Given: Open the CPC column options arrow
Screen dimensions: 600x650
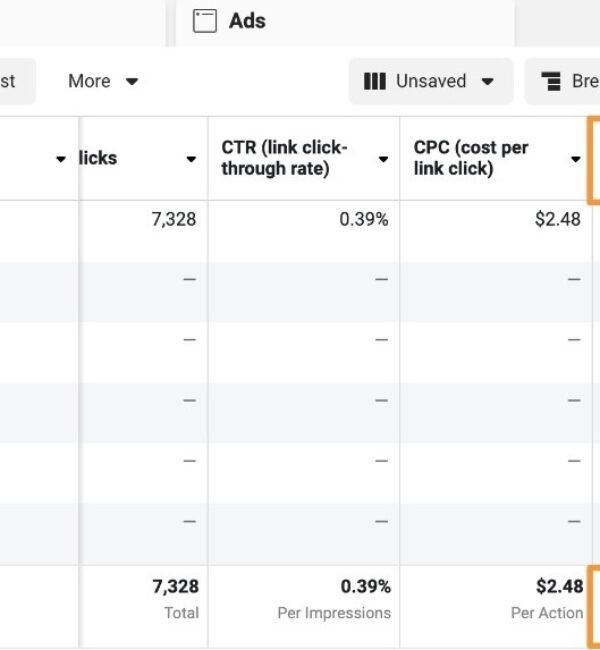Looking at the screenshot, I should tap(576, 159).
